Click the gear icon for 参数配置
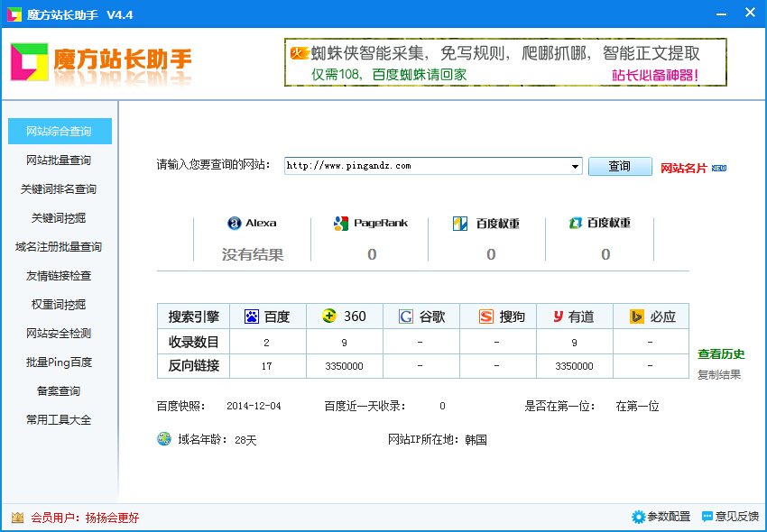Image resolution: width=767 pixels, height=532 pixels. pos(638,517)
